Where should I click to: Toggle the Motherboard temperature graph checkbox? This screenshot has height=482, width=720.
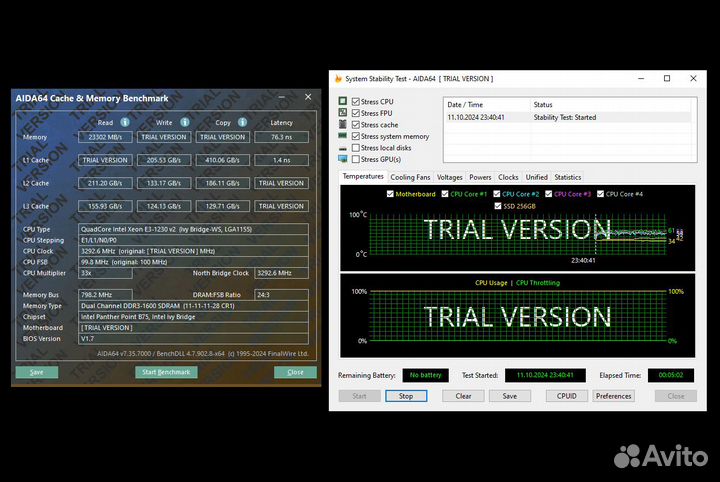(390, 194)
